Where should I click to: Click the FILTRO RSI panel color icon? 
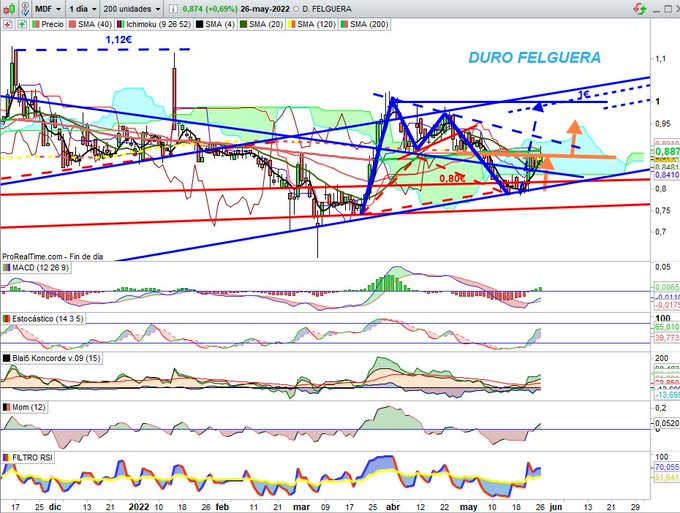tap(7, 457)
